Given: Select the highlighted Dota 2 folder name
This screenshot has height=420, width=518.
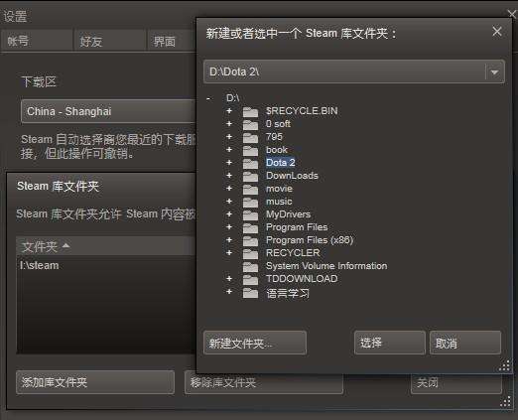Looking at the screenshot, I should [281, 163].
